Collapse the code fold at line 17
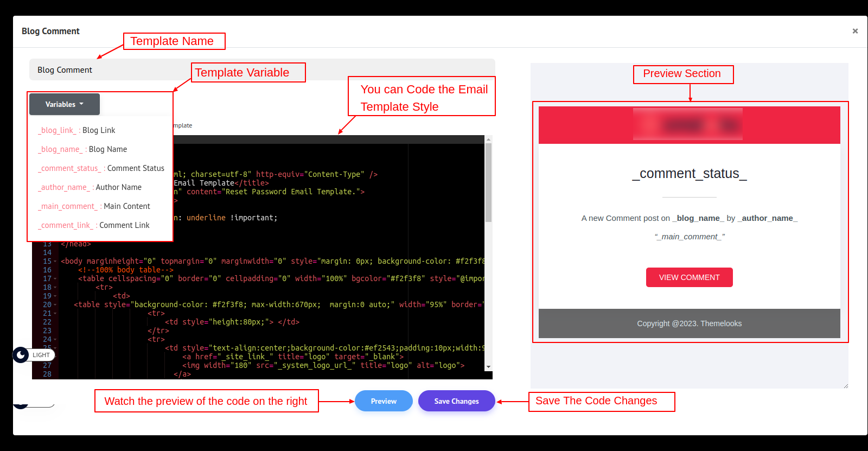Viewport: 868px width, 451px height. click(55, 279)
